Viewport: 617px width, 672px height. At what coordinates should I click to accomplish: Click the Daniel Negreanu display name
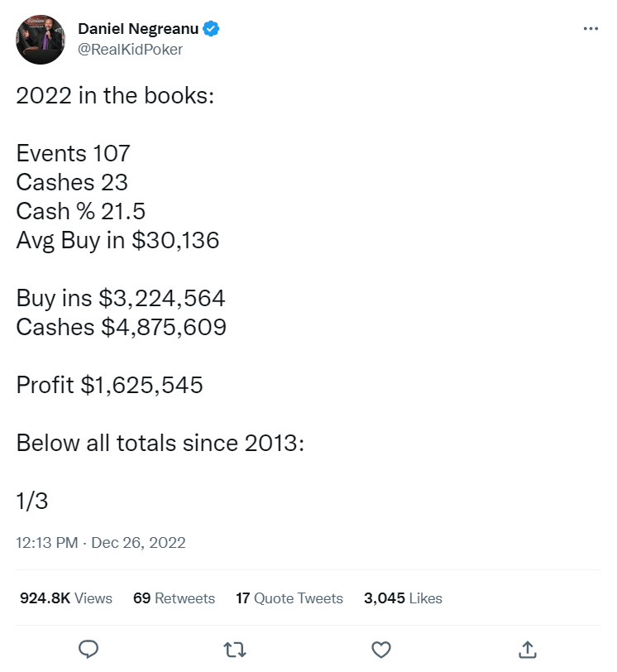coord(136,29)
